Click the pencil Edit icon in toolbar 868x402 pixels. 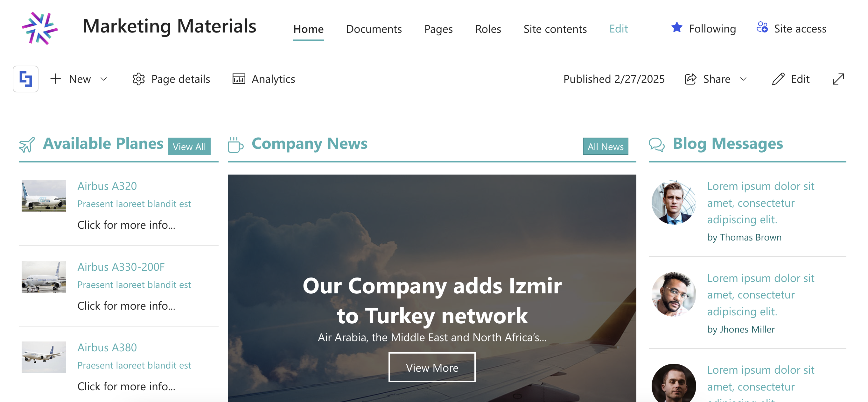tap(778, 79)
